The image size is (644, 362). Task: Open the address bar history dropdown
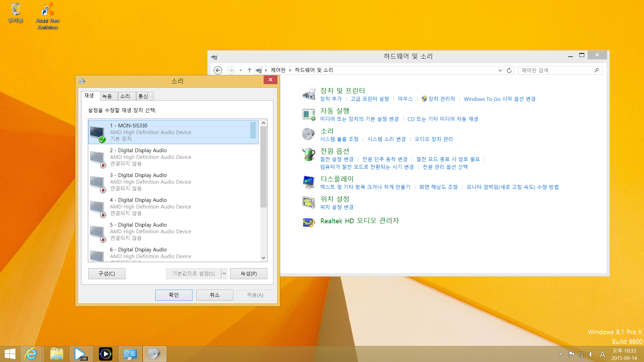pos(500,70)
